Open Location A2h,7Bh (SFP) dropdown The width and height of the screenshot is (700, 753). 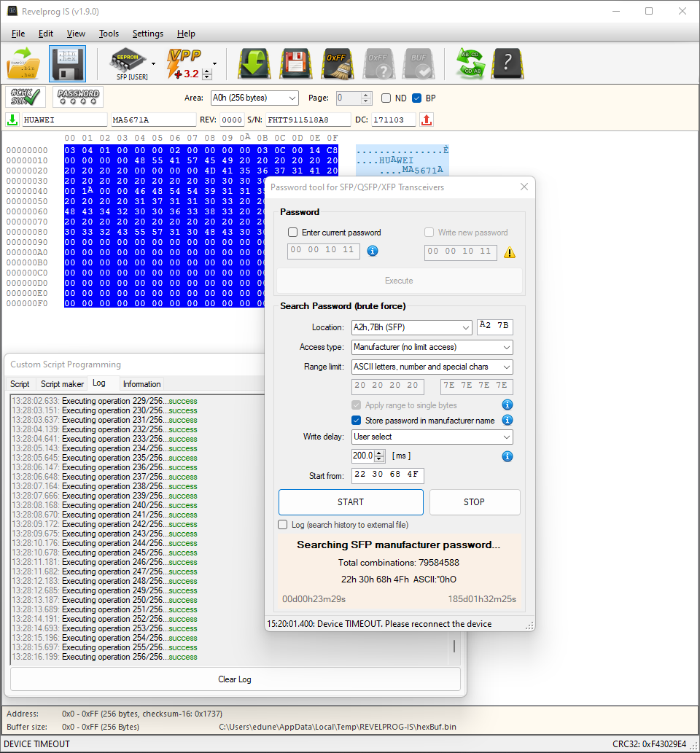(412, 327)
